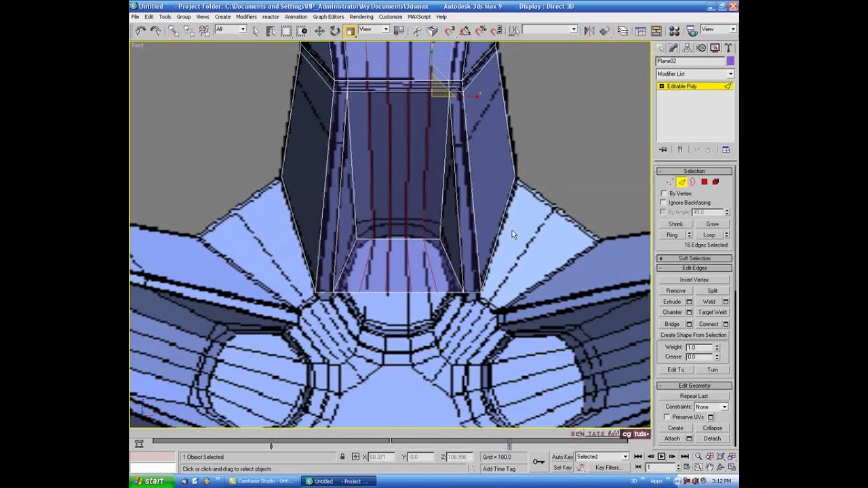This screenshot has width=868, height=488.
Task: Open selection filter All dropdown
Action: tap(231, 30)
